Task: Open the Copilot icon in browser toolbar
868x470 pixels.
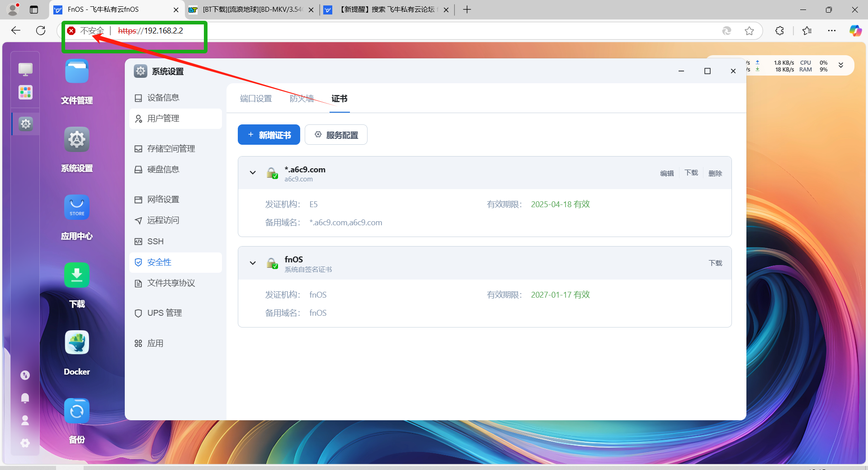Action: pos(855,31)
